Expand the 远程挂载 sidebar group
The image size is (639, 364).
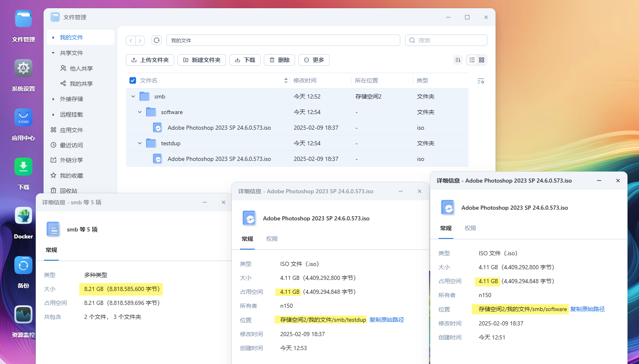(53, 114)
